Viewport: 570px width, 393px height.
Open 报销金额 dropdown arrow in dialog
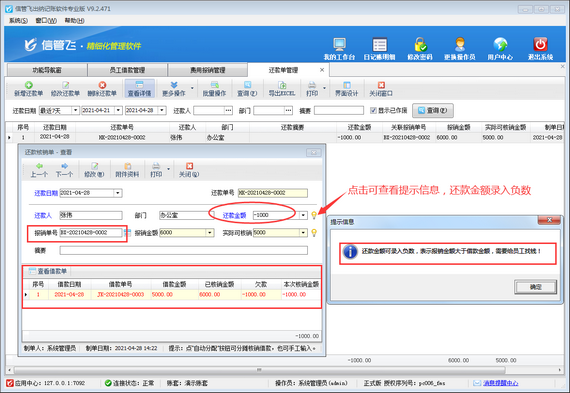tap(210, 233)
